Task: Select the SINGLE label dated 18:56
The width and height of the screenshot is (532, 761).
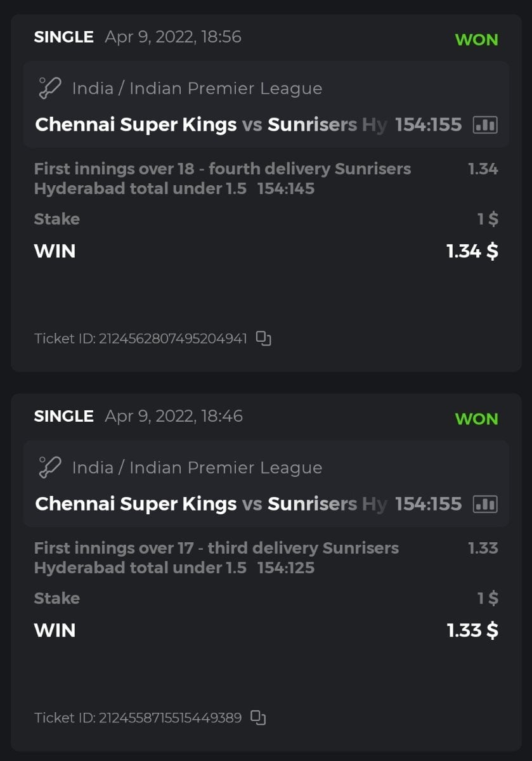Action: (x=63, y=37)
